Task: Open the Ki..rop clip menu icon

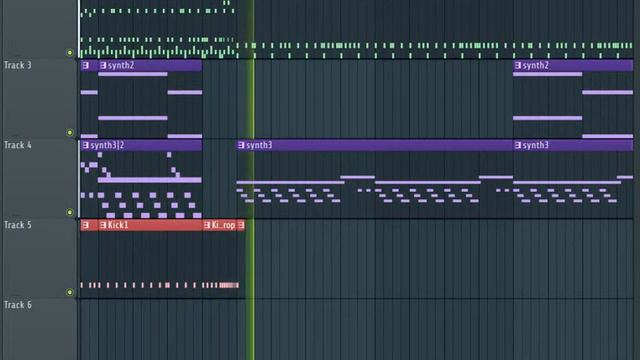Action: pos(207,225)
